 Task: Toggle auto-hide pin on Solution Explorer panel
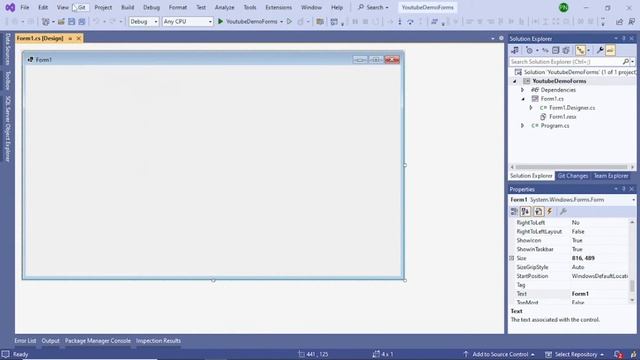pyautogui.click(x=624, y=38)
